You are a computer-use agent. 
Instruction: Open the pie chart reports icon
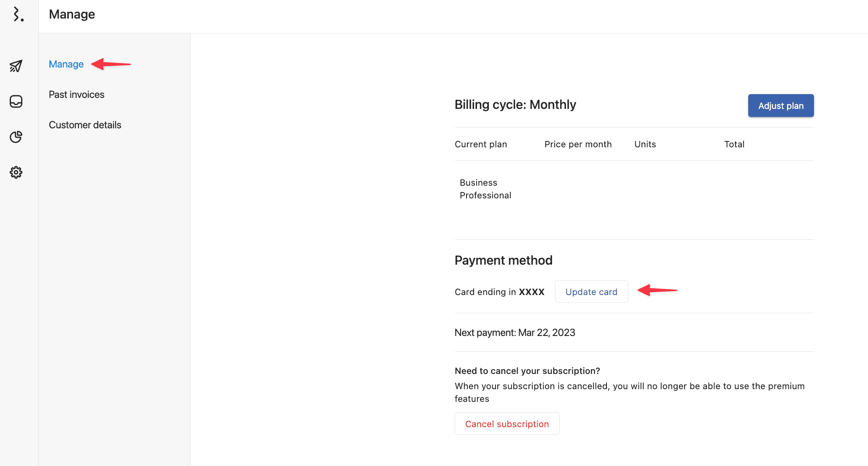pyautogui.click(x=16, y=137)
